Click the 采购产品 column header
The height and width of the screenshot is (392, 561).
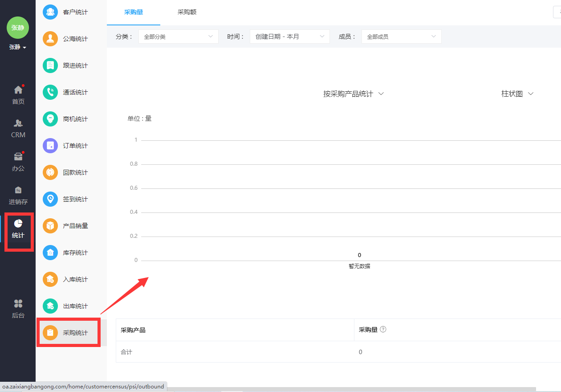133,330
